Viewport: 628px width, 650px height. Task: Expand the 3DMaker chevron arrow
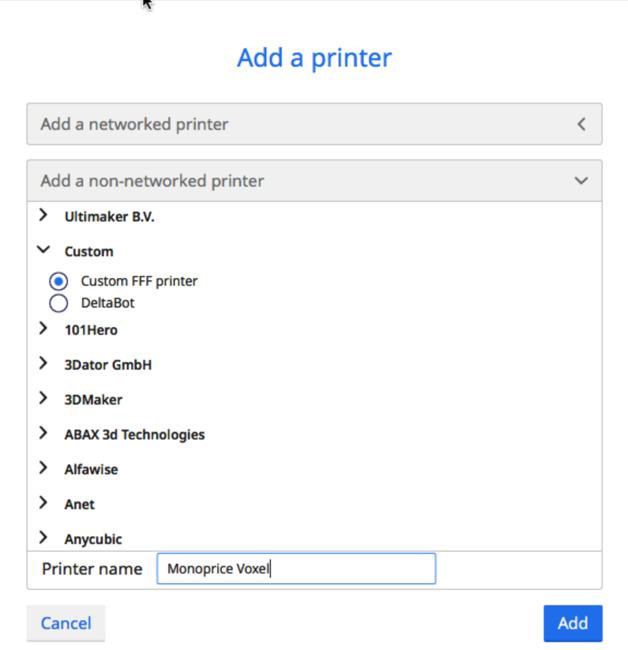(x=43, y=399)
